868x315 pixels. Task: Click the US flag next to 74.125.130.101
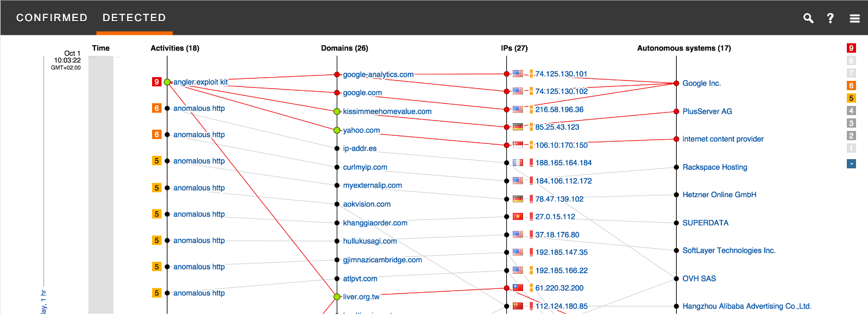[518, 74]
